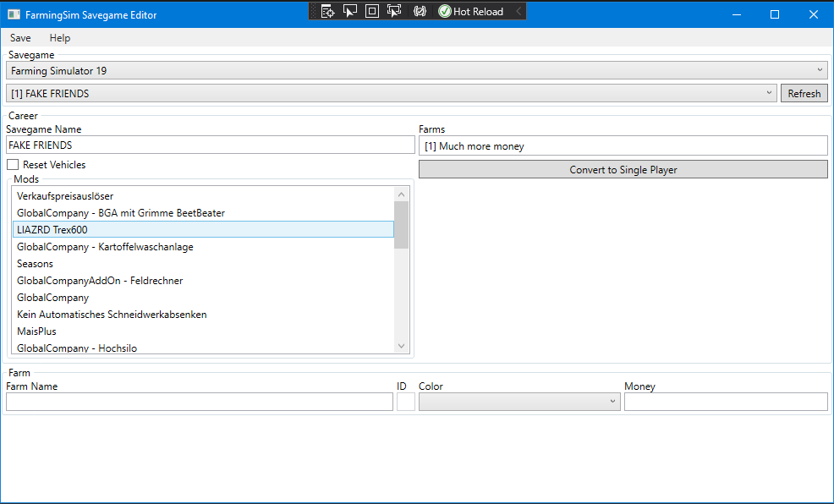
Task: Select 'GlobalCompany - BGA mit Grimme BeetBeater' mod
Action: pyautogui.click(x=203, y=213)
